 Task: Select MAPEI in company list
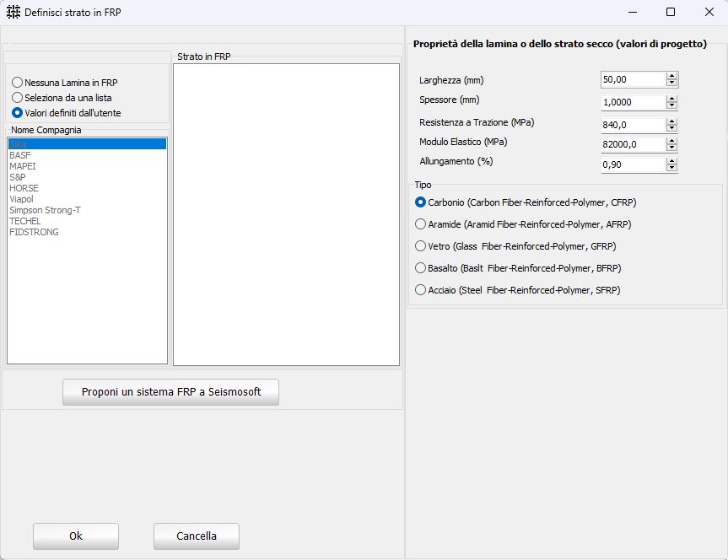click(87, 166)
